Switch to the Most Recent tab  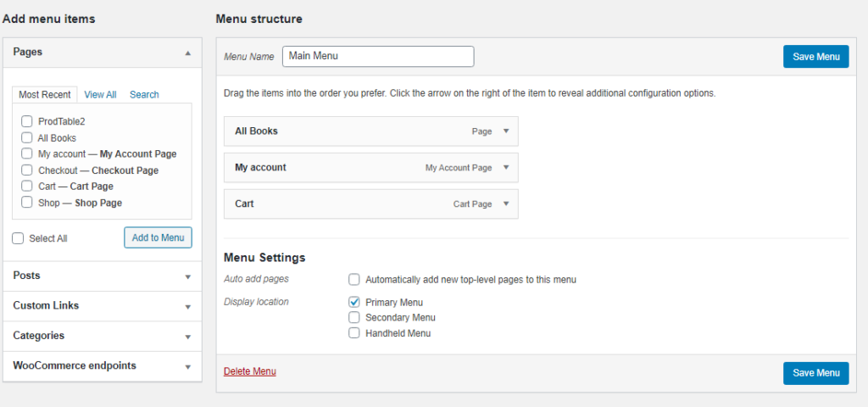(45, 94)
